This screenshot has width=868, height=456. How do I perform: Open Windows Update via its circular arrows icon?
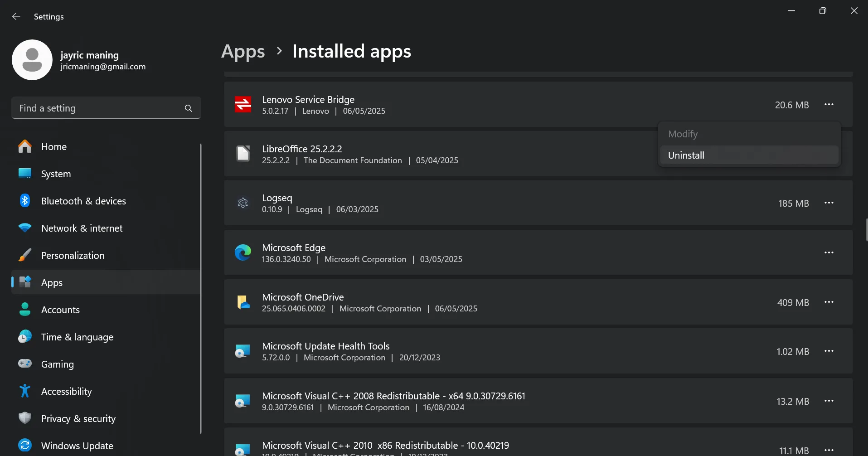pyautogui.click(x=24, y=445)
